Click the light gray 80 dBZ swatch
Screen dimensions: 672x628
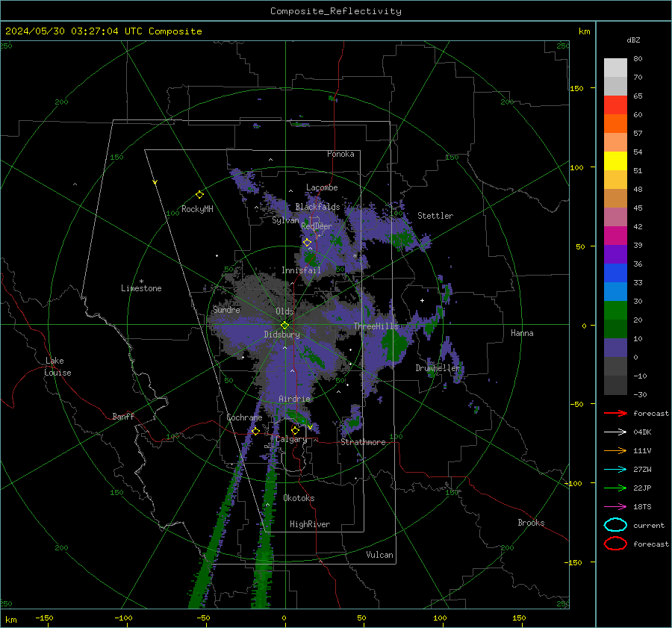[615, 67]
